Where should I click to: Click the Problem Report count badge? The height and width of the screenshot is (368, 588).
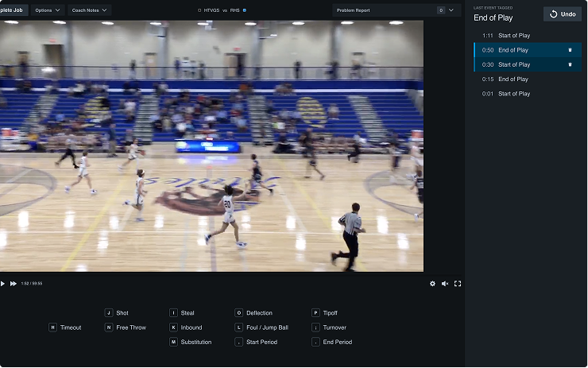441,10
